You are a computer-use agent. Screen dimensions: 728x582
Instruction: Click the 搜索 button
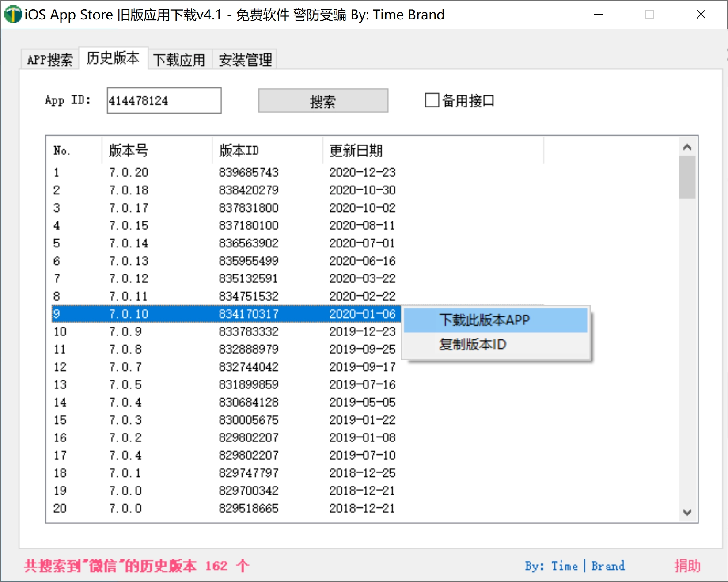point(323,101)
